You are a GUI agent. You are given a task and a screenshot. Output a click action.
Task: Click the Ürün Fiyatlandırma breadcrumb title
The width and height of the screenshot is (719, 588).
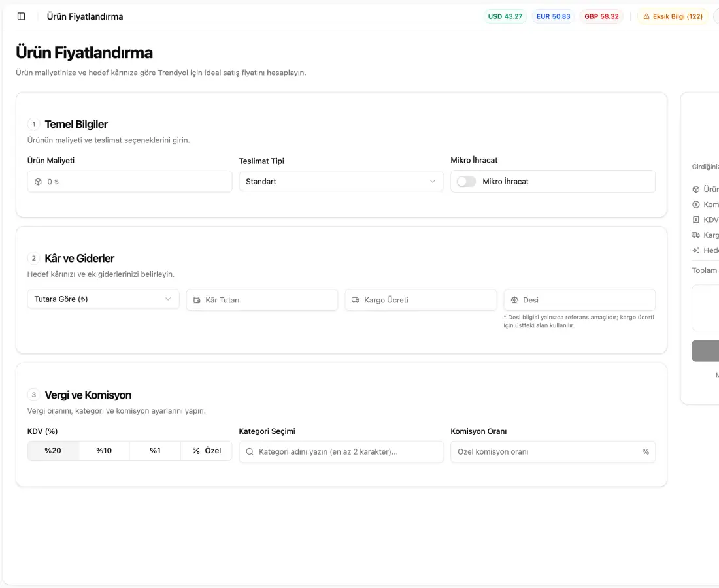85,16
